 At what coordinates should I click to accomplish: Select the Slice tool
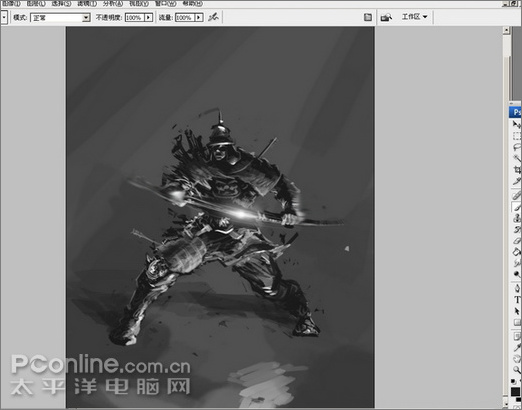(x=517, y=181)
